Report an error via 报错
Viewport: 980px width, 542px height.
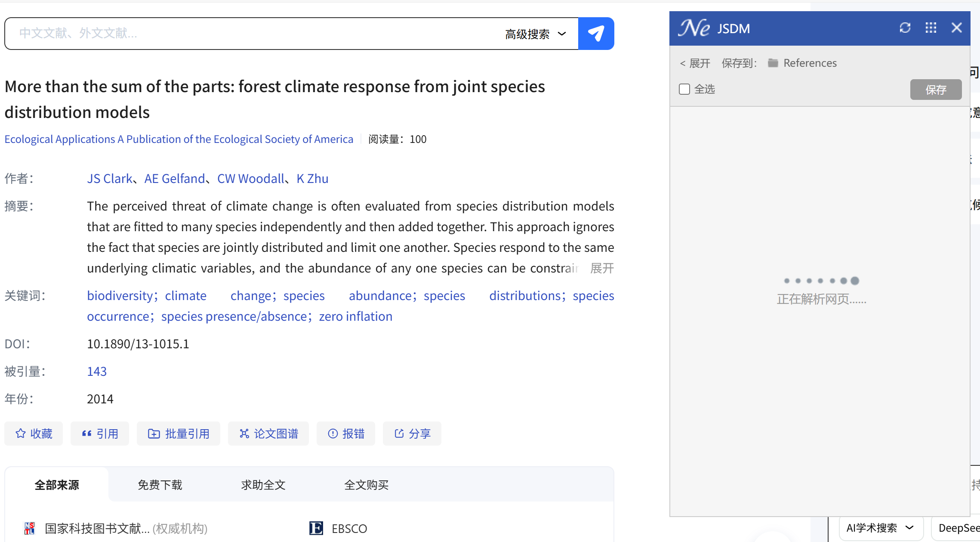pos(346,434)
